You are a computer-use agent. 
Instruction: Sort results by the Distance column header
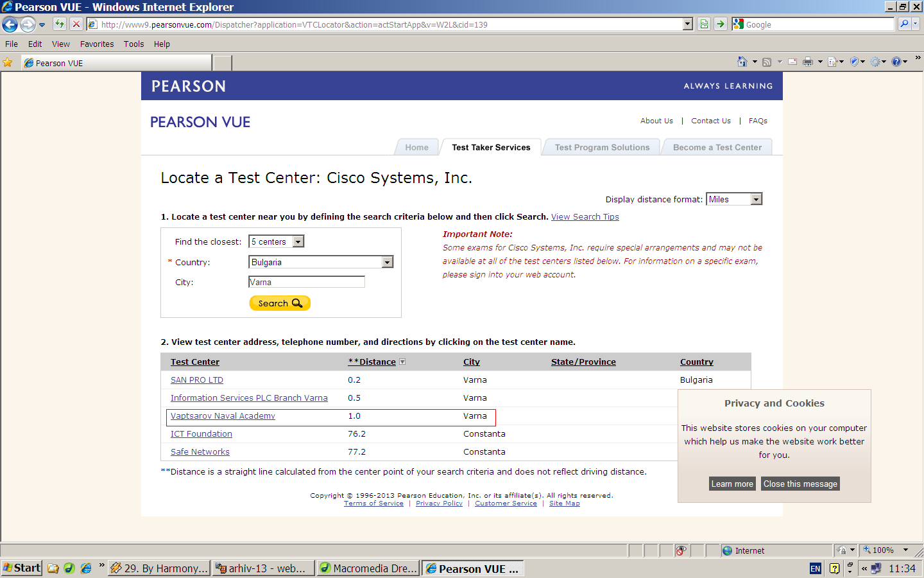tap(372, 362)
